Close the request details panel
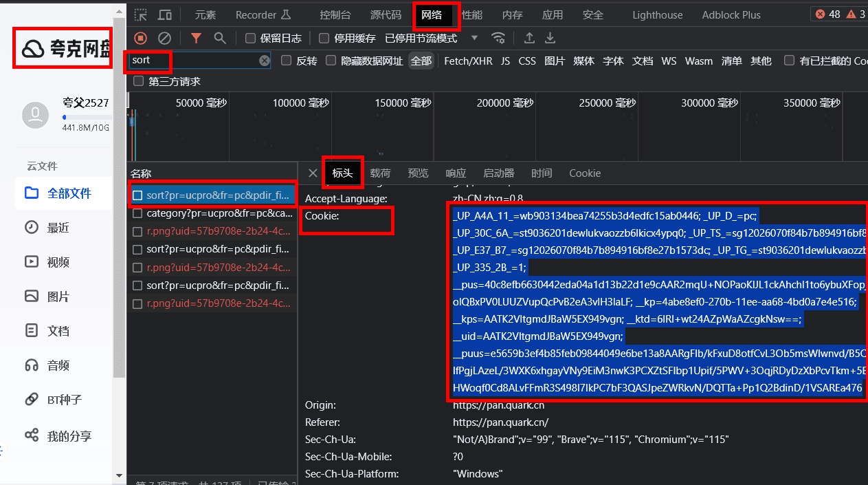 [313, 173]
